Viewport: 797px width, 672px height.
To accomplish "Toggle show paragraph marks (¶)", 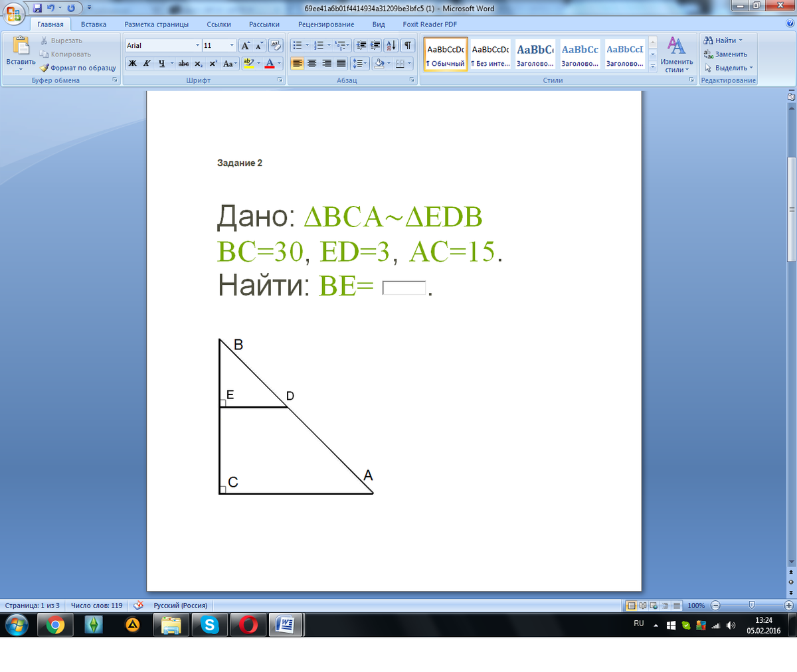I will pos(408,45).
